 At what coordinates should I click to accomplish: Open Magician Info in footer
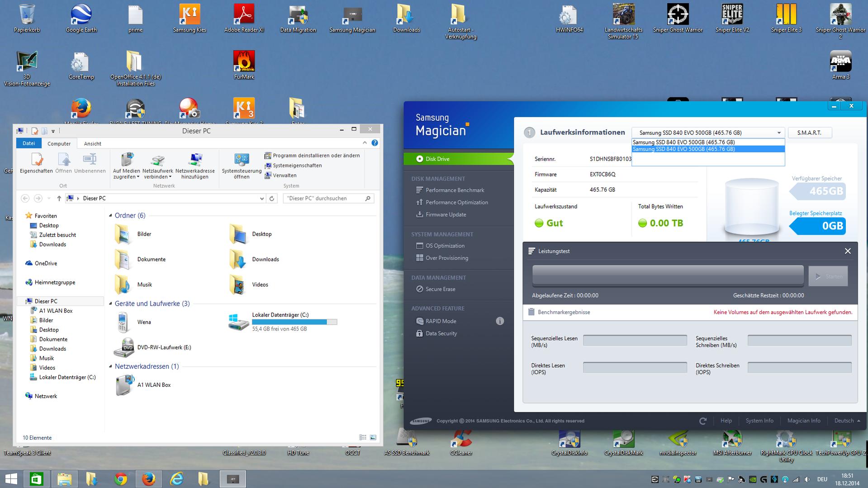pyautogui.click(x=804, y=421)
